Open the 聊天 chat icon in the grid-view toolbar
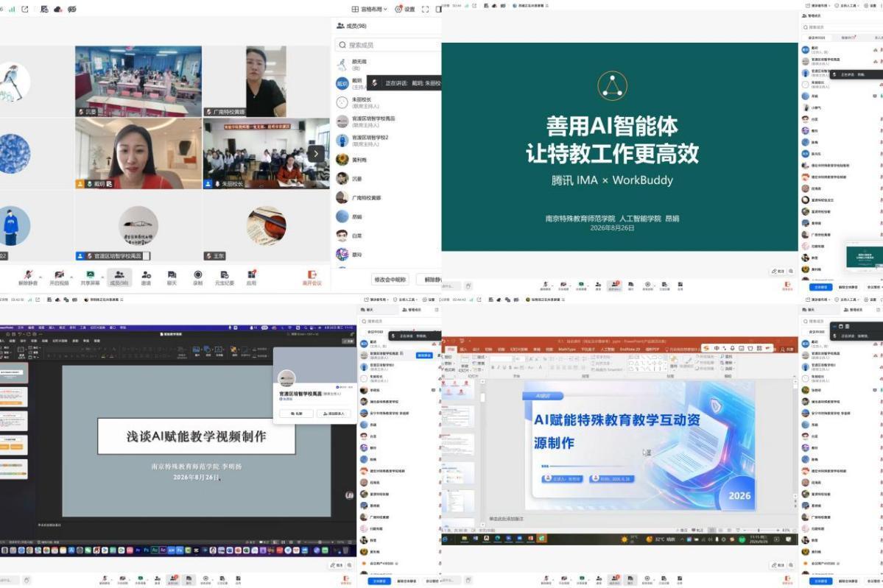 point(172,277)
